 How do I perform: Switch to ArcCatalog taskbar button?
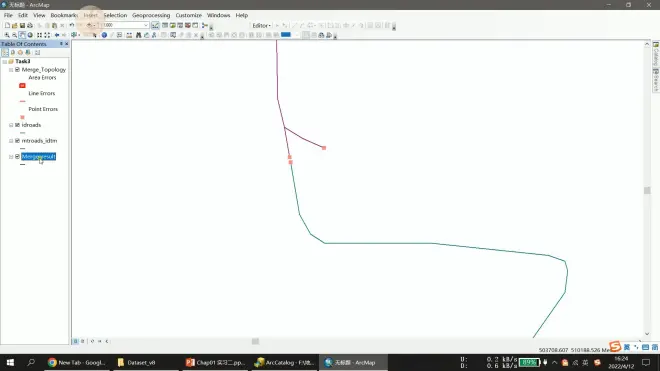click(x=285, y=362)
